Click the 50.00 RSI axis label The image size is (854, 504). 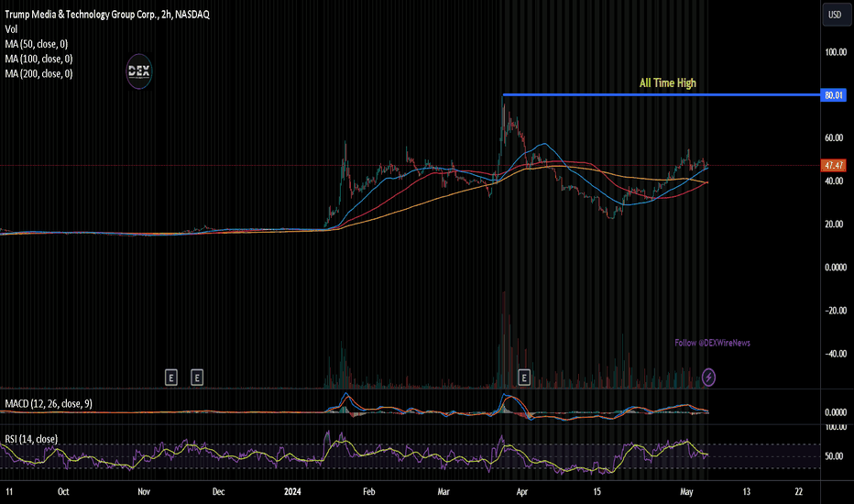[834, 456]
